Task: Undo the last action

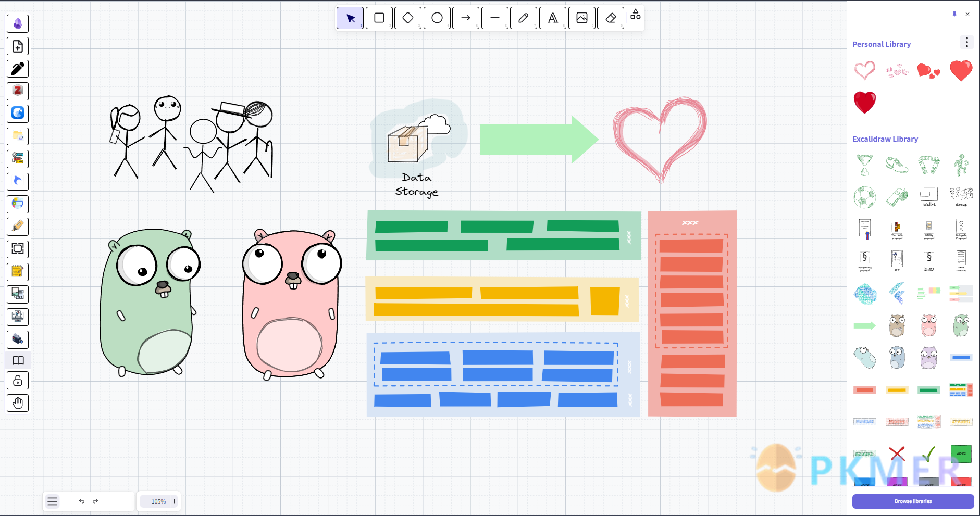Action: tap(82, 501)
